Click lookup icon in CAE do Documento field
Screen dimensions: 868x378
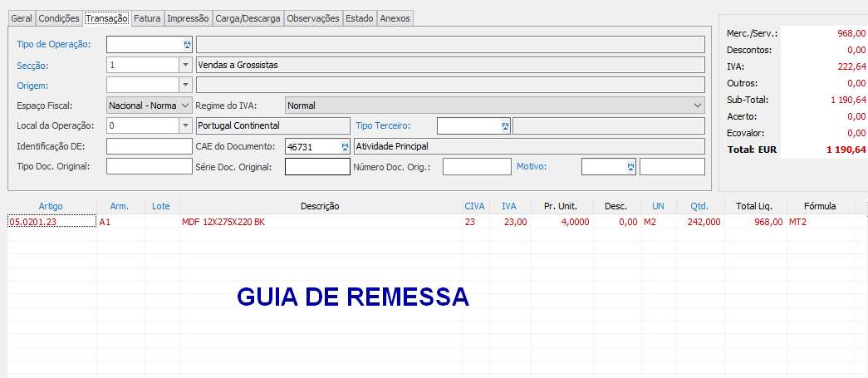(346, 146)
